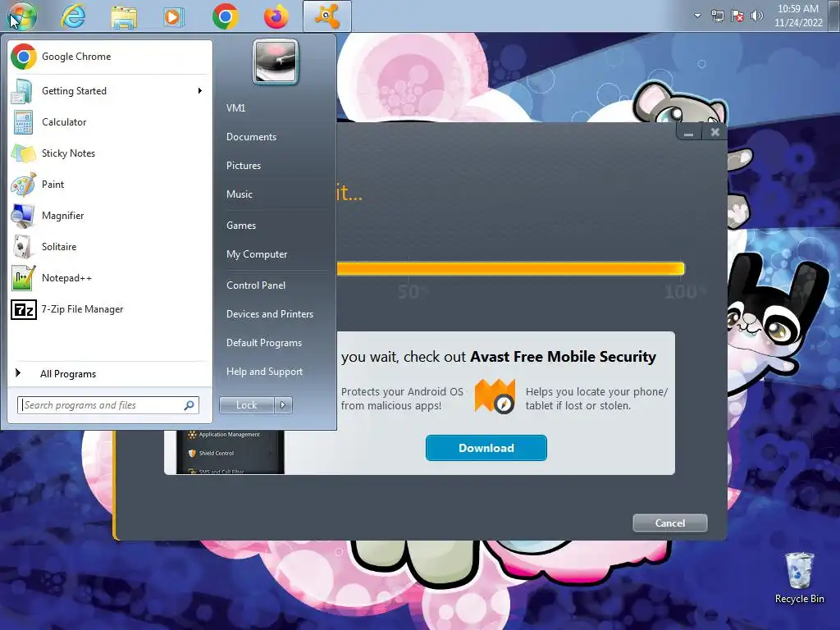Launch Sticky Notes from Start menu

click(x=109, y=153)
